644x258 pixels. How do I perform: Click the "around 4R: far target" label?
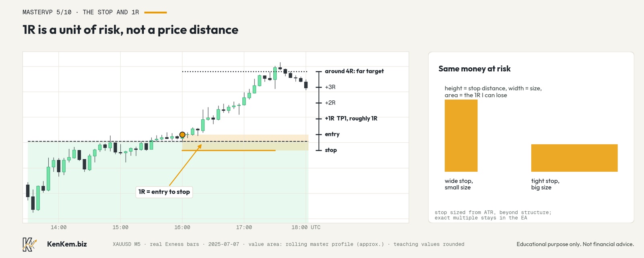tap(354, 71)
